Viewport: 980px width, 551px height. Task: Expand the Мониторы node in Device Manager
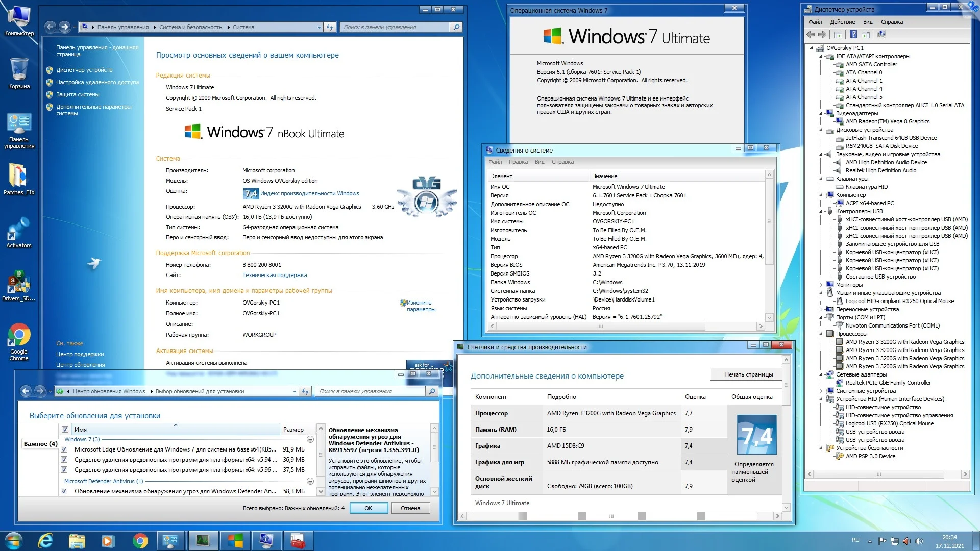[x=821, y=285]
